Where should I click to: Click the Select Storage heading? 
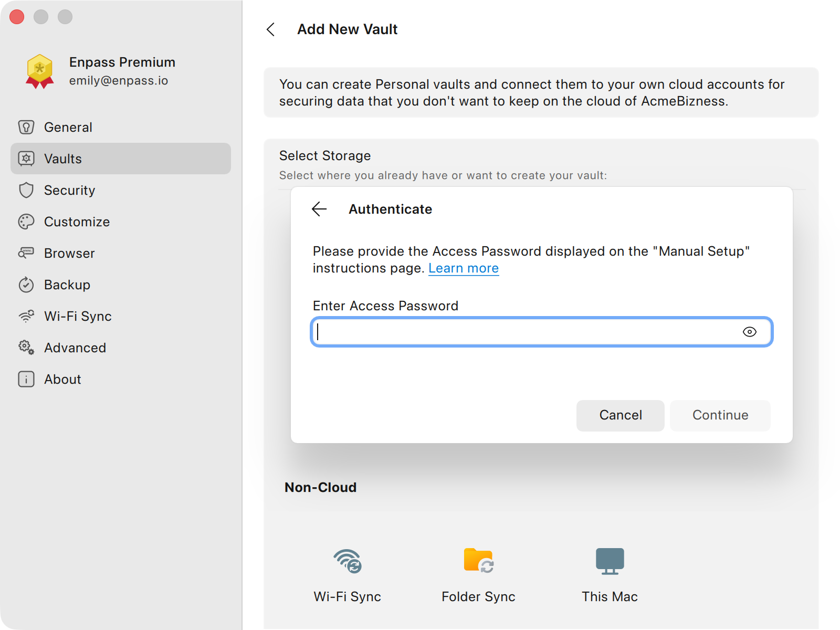click(325, 156)
